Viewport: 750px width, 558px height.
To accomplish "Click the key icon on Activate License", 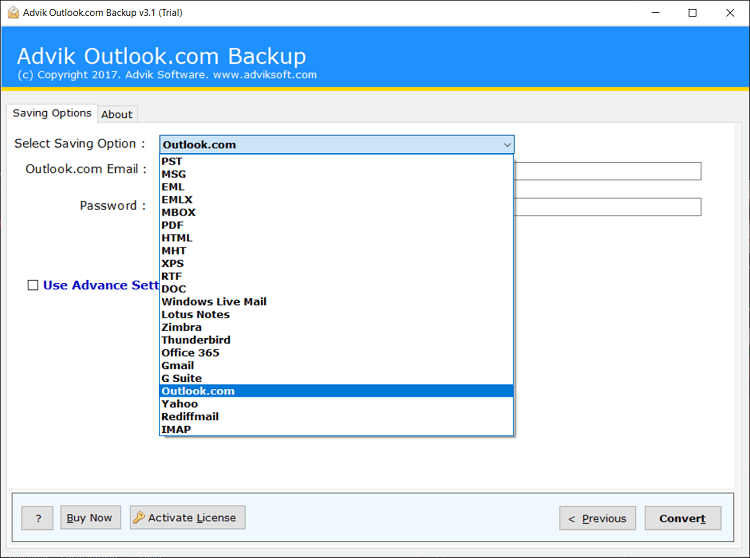I will [x=139, y=517].
